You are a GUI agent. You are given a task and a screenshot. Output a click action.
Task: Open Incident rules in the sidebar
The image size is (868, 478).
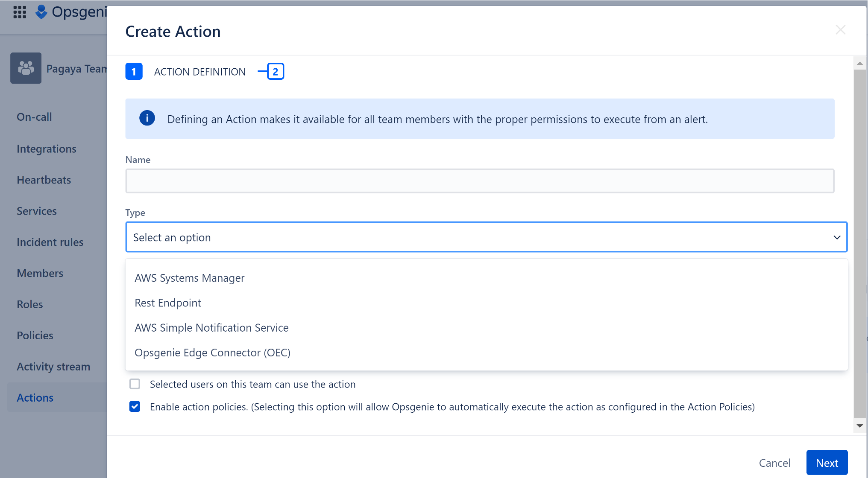click(50, 242)
